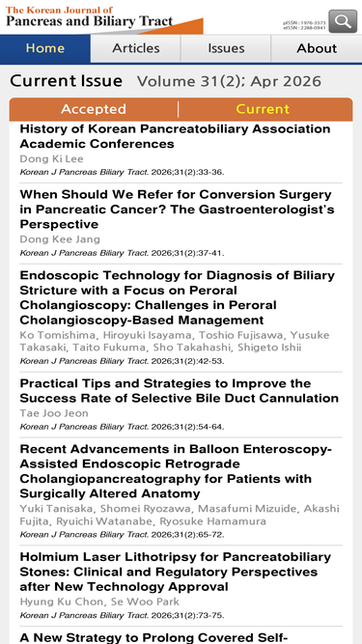This screenshot has height=644, width=362.
Task: Open Practical Tips for Bile Duct Cannulation article
Action: (x=179, y=391)
